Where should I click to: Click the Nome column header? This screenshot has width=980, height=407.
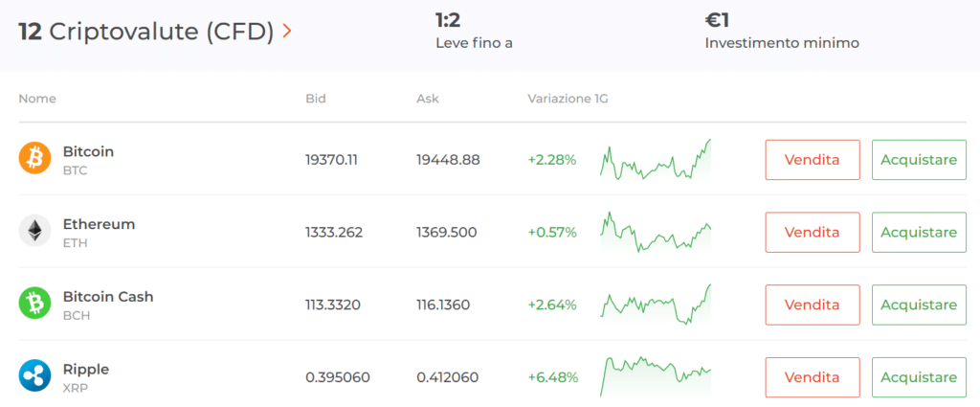(37, 99)
